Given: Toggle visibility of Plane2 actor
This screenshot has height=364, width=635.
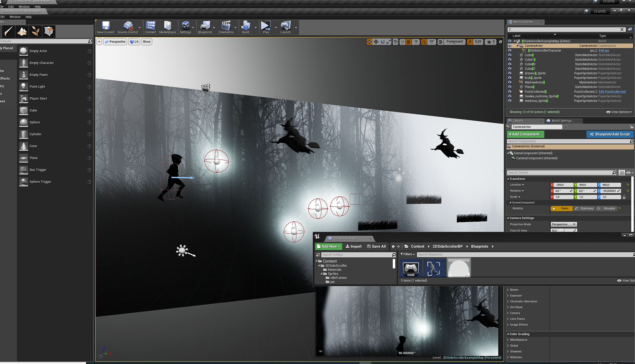Looking at the screenshot, I should 510,87.
